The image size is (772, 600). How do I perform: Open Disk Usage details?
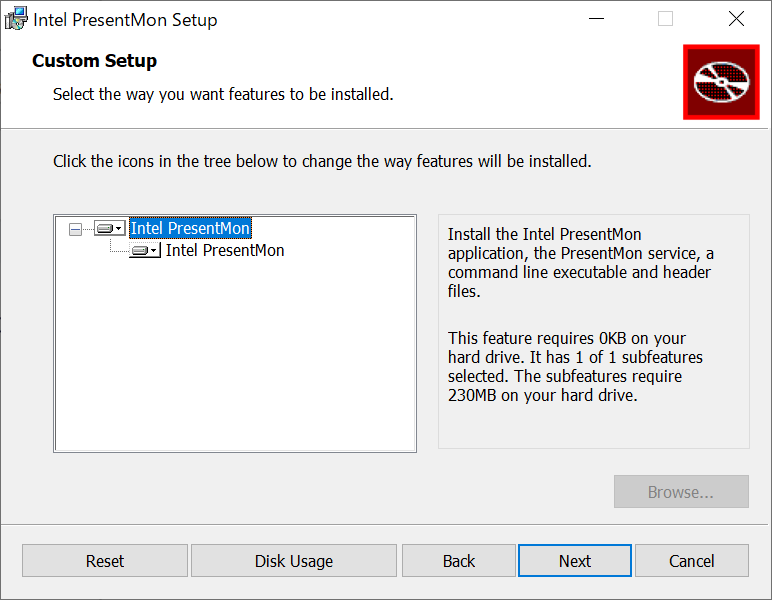coord(294,561)
